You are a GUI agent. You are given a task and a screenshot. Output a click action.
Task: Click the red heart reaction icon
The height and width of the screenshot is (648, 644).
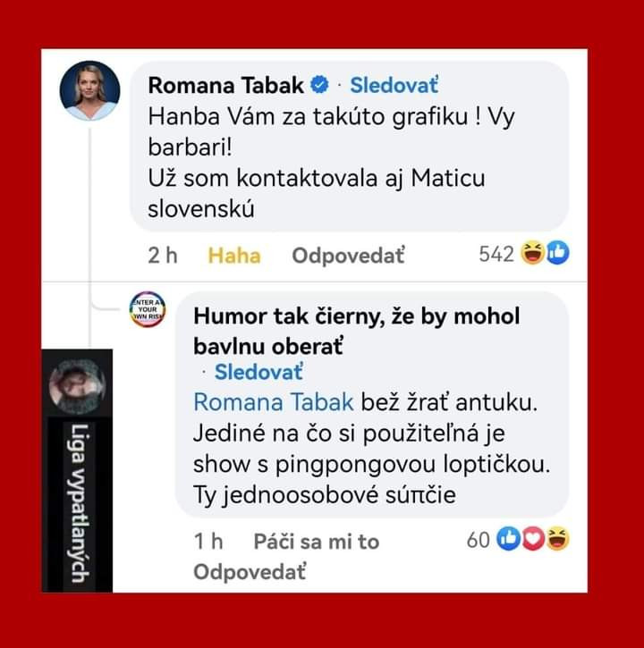pyautogui.click(x=533, y=539)
